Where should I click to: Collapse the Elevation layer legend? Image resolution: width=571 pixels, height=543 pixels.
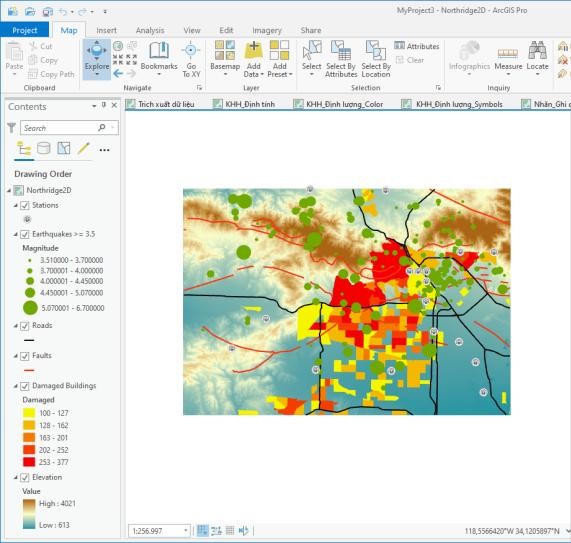(x=16, y=477)
